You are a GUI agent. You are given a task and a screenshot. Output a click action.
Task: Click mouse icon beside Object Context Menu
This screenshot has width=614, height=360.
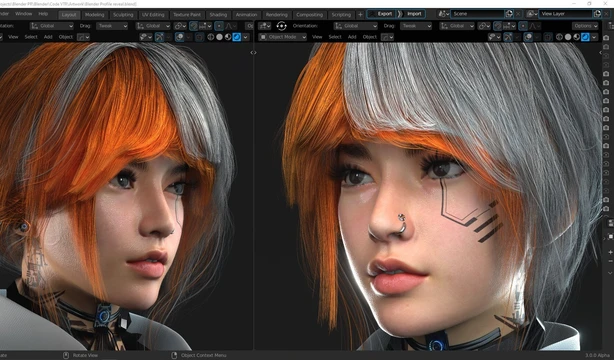pyautogui.click(x=174, y=355)
